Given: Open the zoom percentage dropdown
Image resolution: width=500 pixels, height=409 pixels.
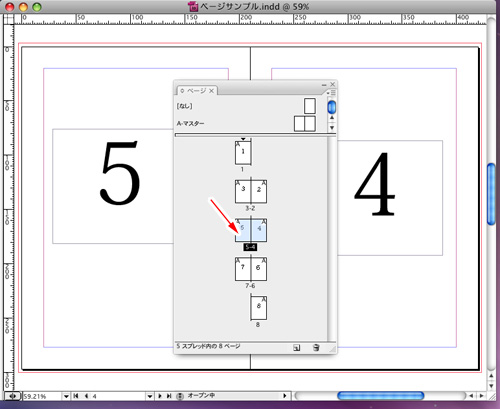Looking at the screenshot, I should pos(66,396).
